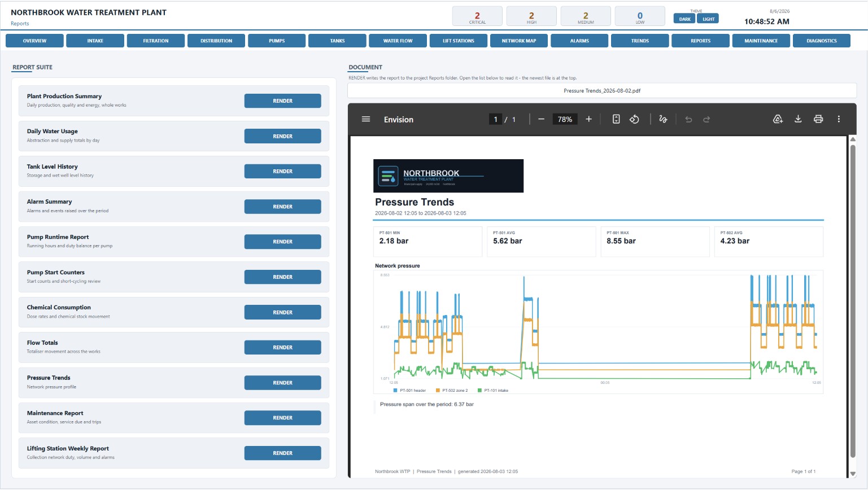
Task: Render the Plant Production Summary report
Action: point(282,101)
